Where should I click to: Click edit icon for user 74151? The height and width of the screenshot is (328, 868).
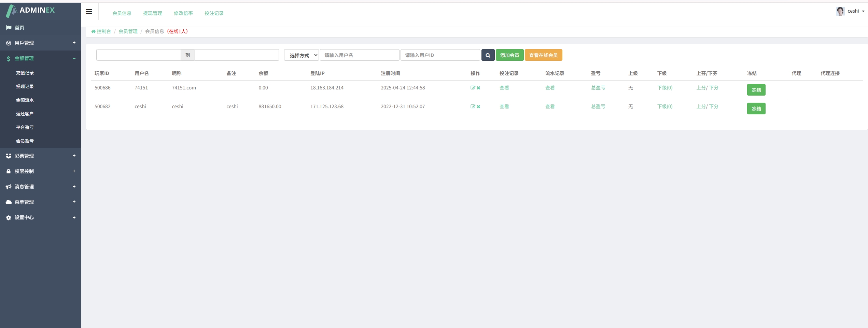point(473,88)
